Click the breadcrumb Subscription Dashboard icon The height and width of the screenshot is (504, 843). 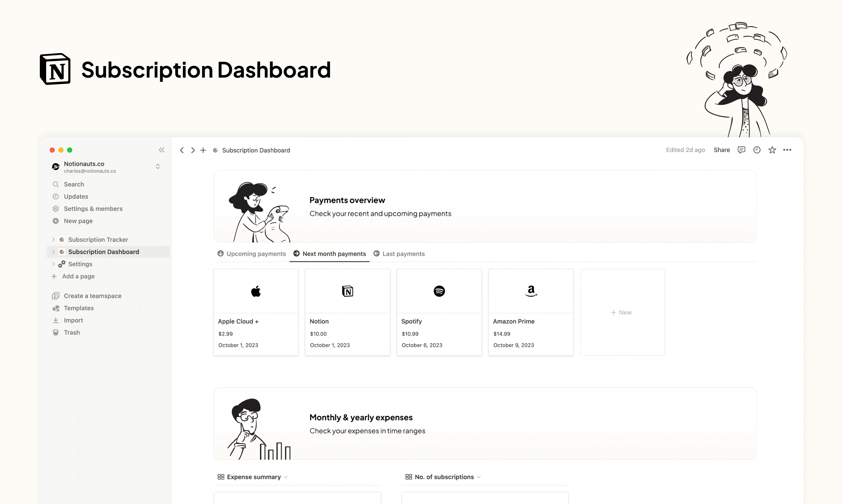[215, 150]
